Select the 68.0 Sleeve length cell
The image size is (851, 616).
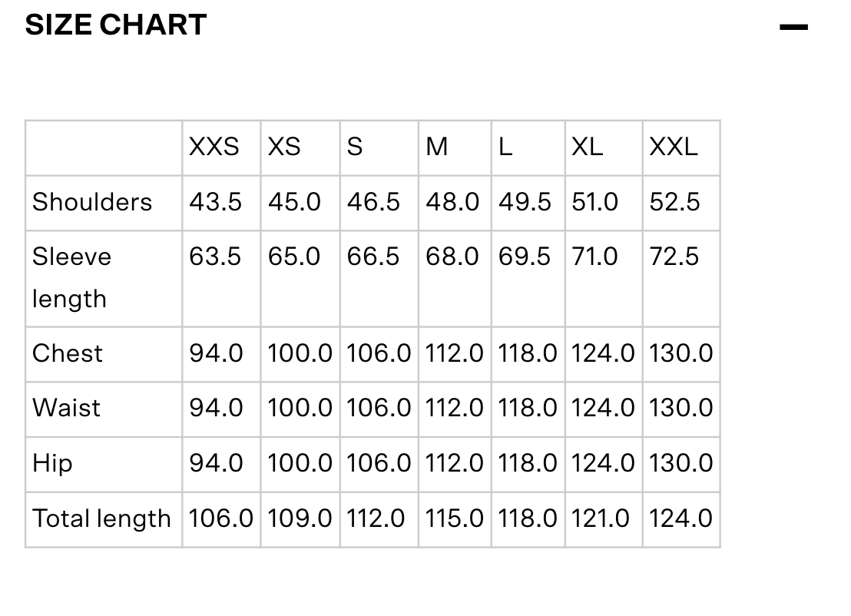point(452,257)
